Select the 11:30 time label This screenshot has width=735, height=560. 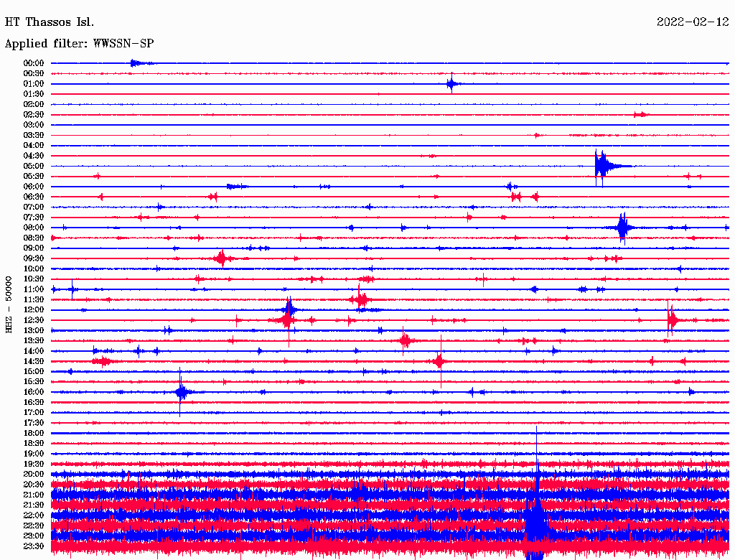click(33, 299)
